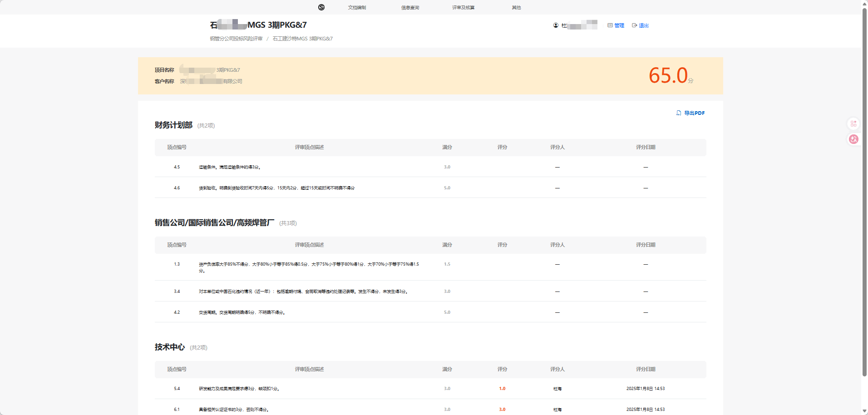868x415 pixels.
Task: Click the vertical scrollbar thumb
Action: (864, 192)
